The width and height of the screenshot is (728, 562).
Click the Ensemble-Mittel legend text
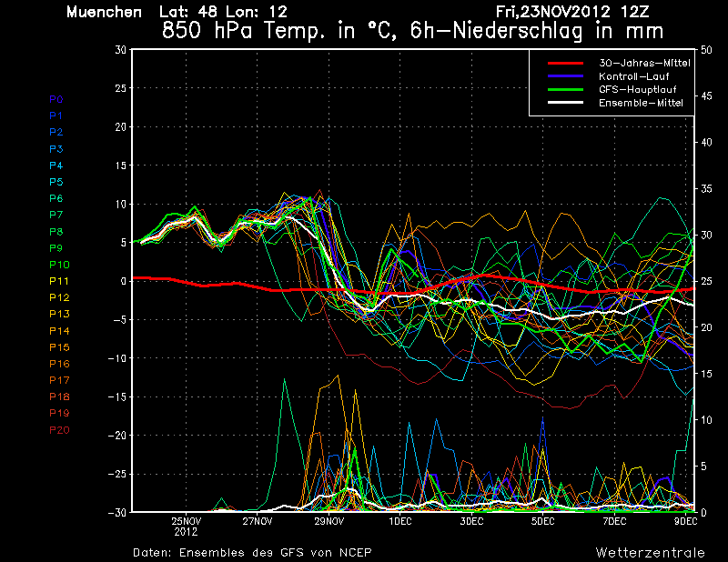pyautogui.click(x=641, y=103)
